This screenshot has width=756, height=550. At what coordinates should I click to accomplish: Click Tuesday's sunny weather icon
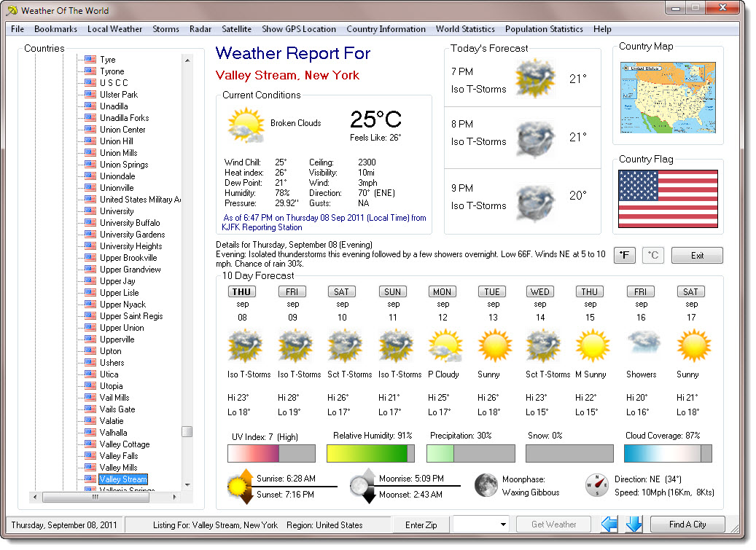coord(492,344)
